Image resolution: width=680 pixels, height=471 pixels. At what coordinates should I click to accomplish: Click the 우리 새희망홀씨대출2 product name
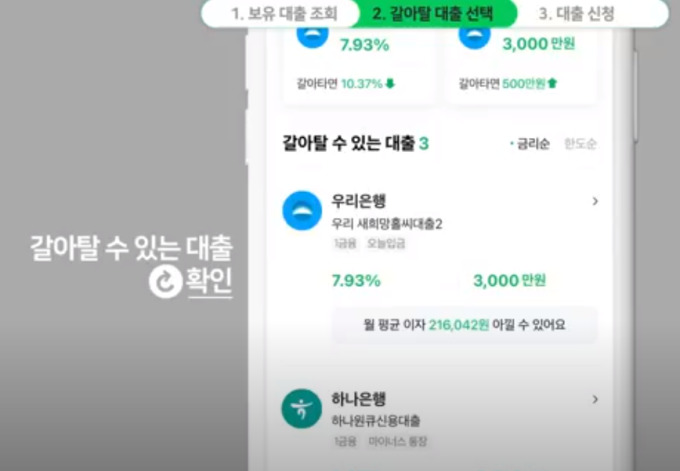click(387, 224)
